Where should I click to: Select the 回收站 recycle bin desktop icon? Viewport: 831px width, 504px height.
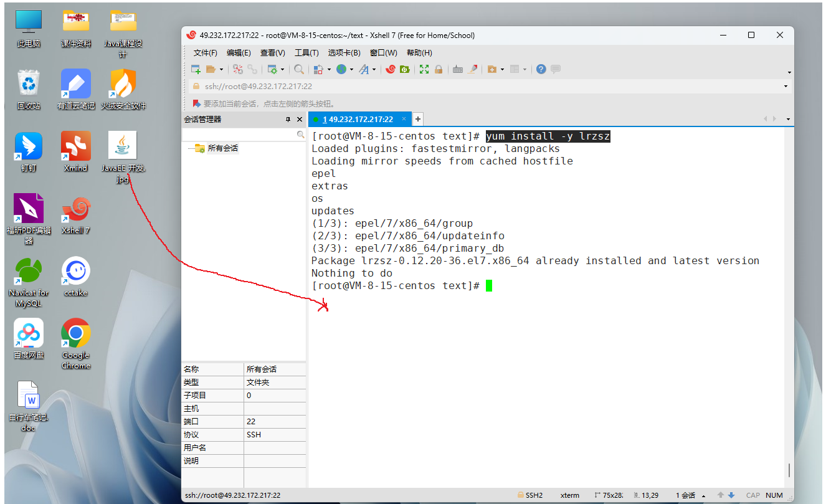[29, 90]
